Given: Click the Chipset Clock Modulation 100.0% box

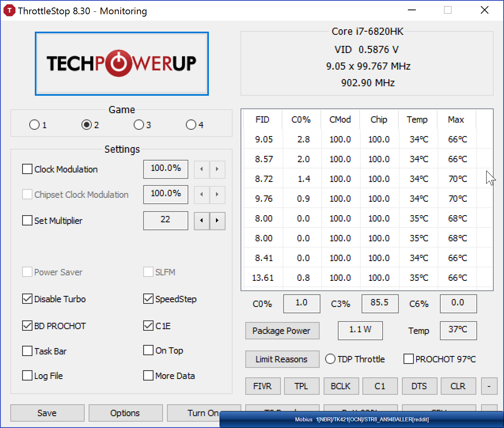Looking at the screenshot, I should [166, 195].
